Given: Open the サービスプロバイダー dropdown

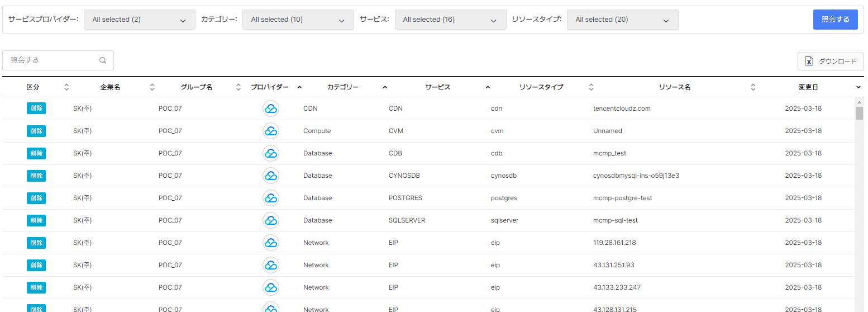Looking at the screenshot, I should [x=140, y=20].
